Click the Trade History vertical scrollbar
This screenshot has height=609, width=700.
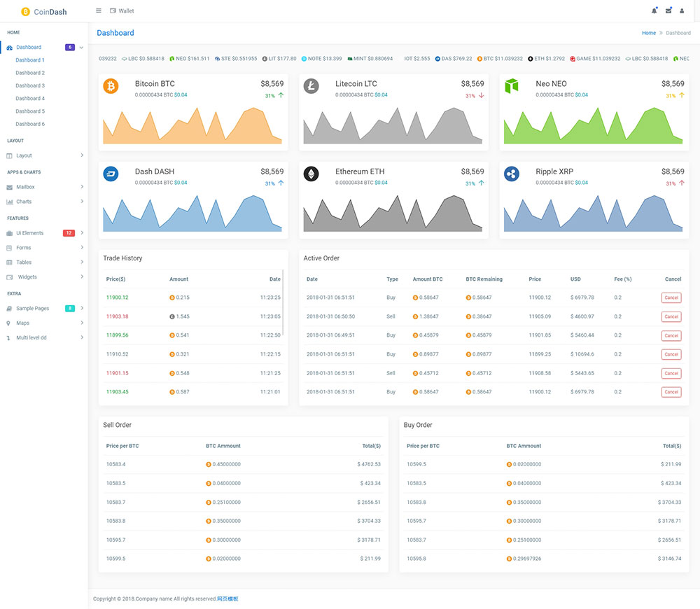(x=283, y=302)
